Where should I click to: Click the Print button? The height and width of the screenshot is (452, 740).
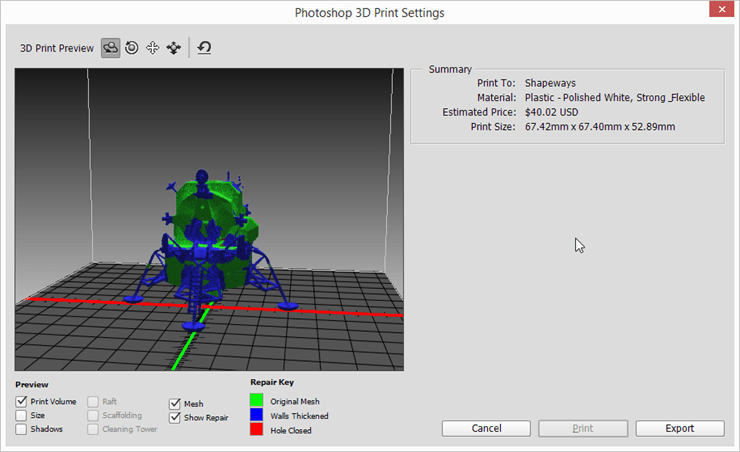tap(583, 428)
